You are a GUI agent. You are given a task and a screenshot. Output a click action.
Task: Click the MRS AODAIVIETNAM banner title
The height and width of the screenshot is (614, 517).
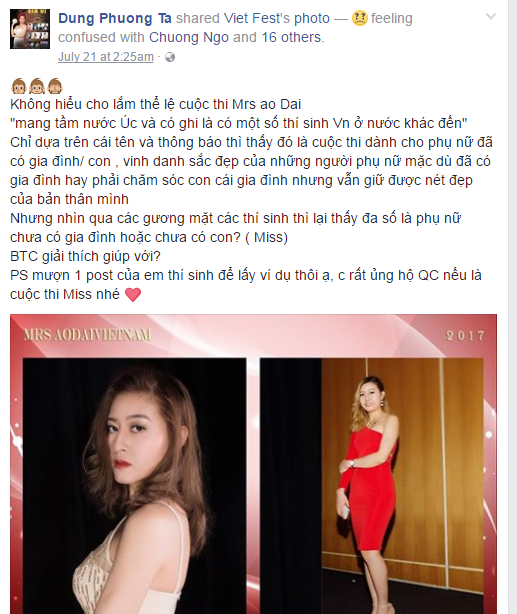pos(87,335)
